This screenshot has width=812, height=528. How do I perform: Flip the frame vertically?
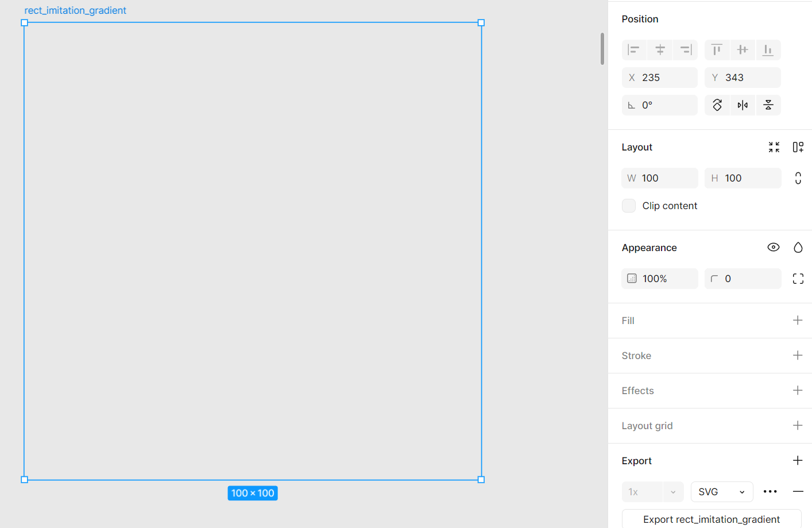point(768,105)
